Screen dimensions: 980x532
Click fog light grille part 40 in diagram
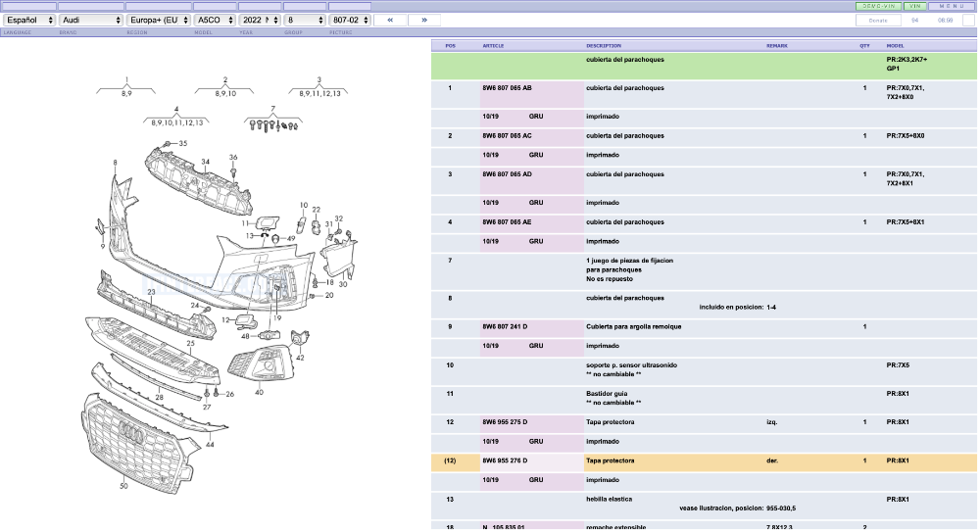coord(262,363)
